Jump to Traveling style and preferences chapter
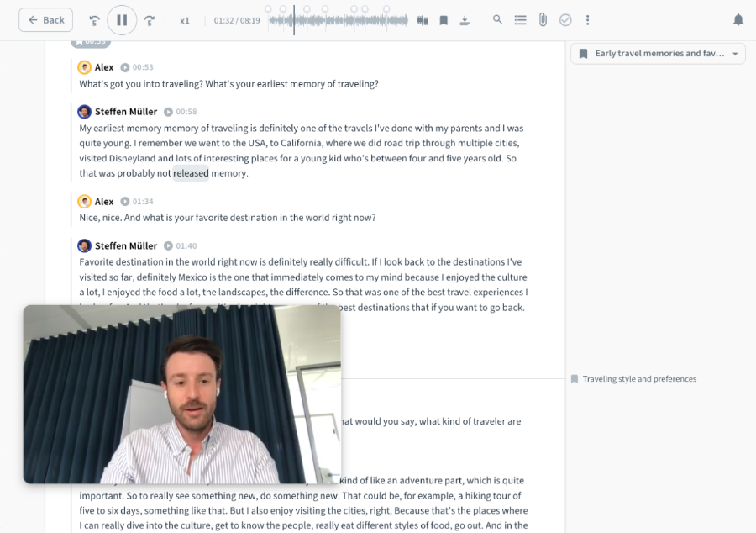The height and width of the screenshot is (533, 756). pos(638,379)
